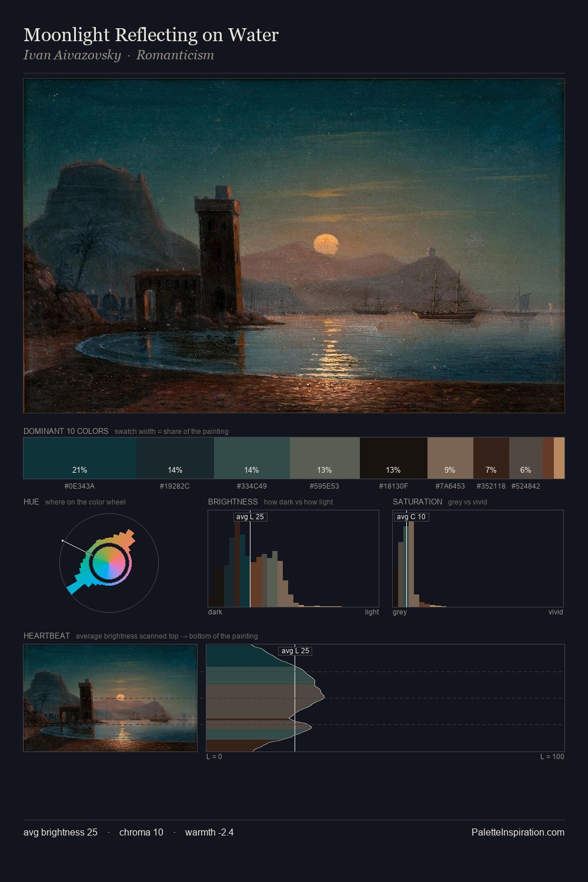Screen dimensions: 588x882
Task: Click the #0E343A dark teal swatch
Action: [x=80, y=458]
